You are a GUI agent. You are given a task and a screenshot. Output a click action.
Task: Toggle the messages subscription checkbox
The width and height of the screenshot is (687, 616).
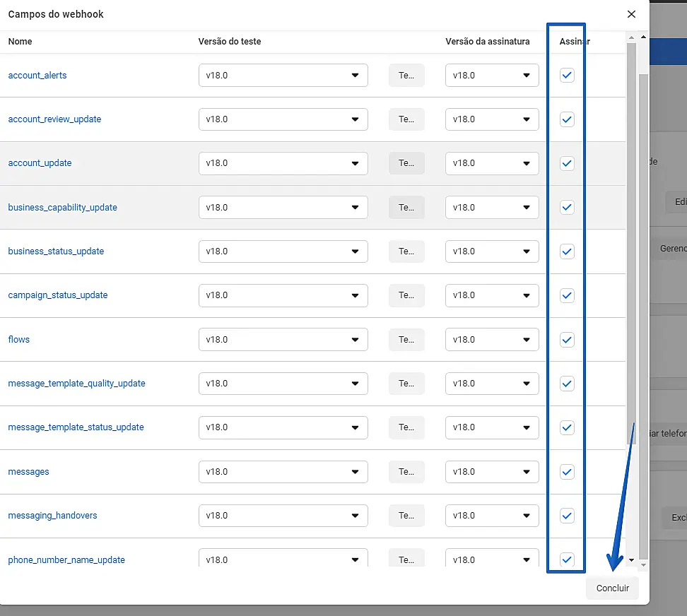tap(567, 472)
